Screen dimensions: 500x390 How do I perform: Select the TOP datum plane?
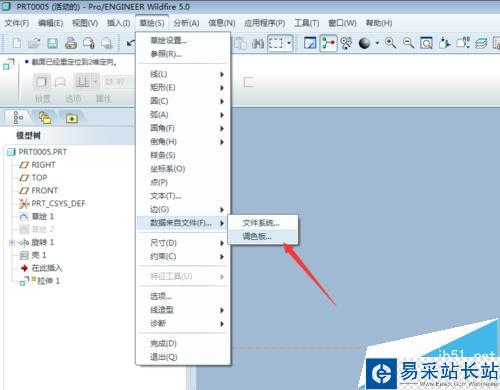pos(39,178)
